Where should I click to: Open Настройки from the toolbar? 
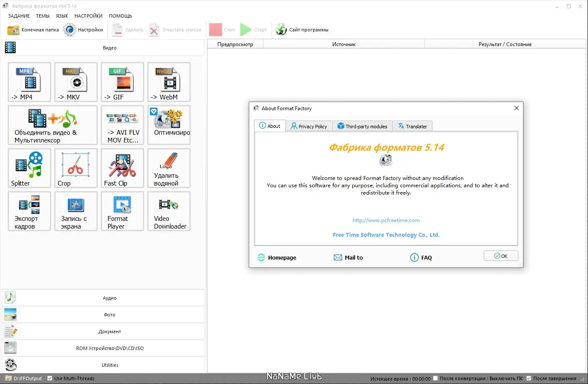tap(84, 30)
